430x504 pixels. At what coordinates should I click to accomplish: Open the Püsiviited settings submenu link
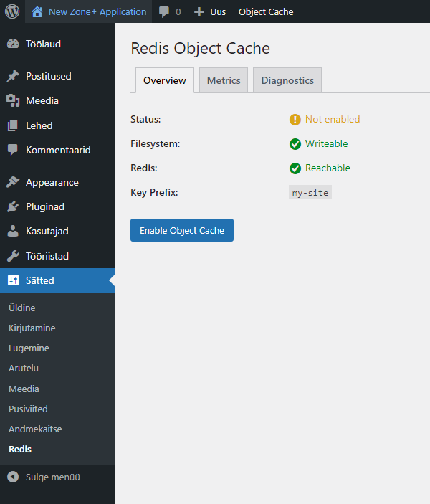(x=28, y=409)
